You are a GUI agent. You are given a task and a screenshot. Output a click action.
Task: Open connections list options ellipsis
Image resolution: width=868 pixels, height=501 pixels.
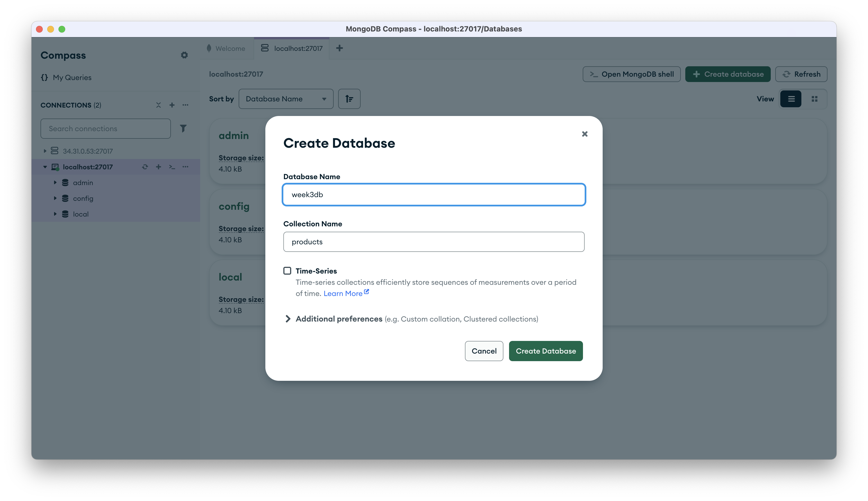(185, 105)
